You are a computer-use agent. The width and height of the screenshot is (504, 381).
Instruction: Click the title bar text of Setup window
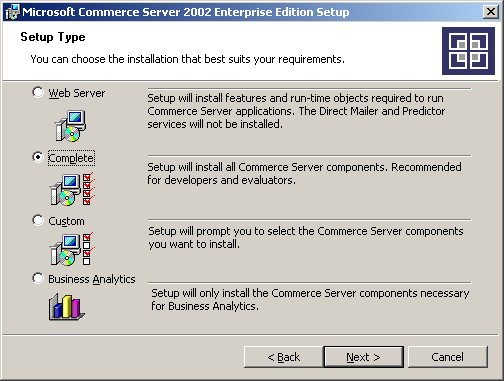point(186,12)
